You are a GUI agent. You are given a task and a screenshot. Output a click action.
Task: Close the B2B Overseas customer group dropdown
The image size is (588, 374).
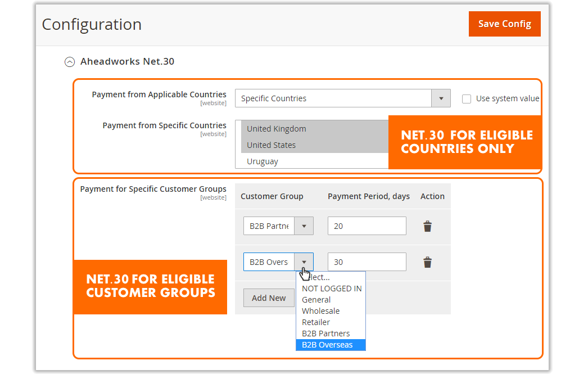pyautogui.click(x=278, y=262)
